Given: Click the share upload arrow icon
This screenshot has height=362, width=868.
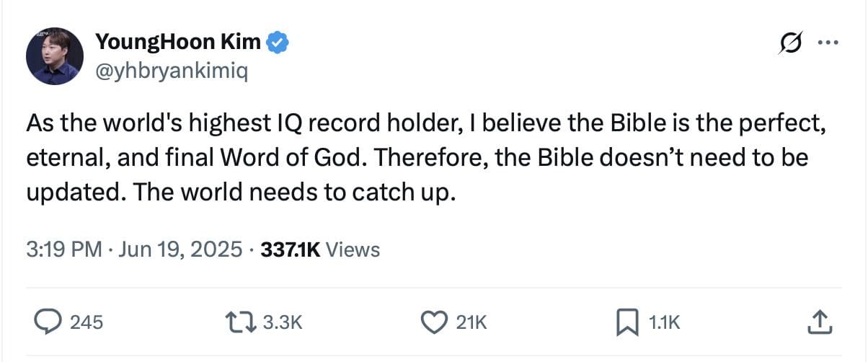Looking at the screenshot, I should (819, 322).
